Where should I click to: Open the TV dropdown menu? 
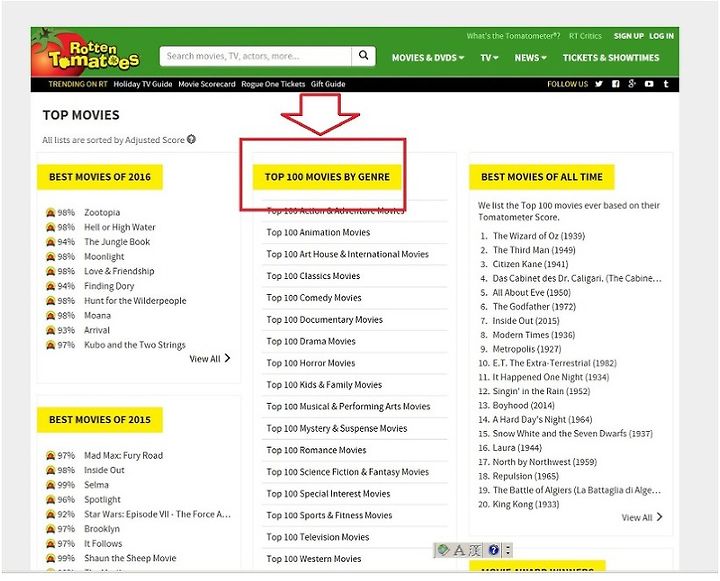coord(489,58)
